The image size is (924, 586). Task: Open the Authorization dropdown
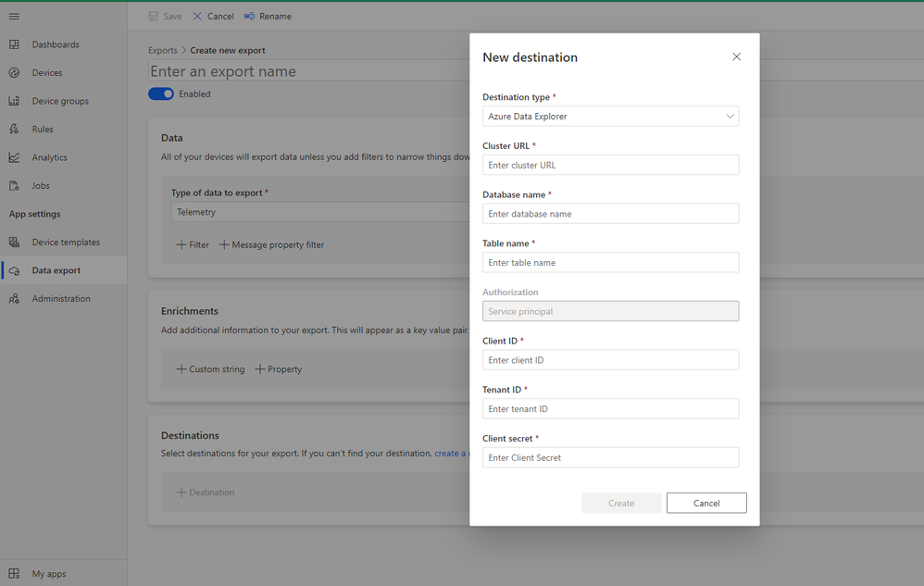tap(610, 311)
